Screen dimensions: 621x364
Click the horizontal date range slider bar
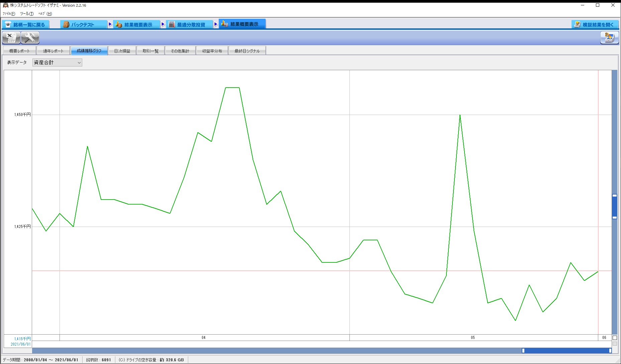[x=566, y=351]
